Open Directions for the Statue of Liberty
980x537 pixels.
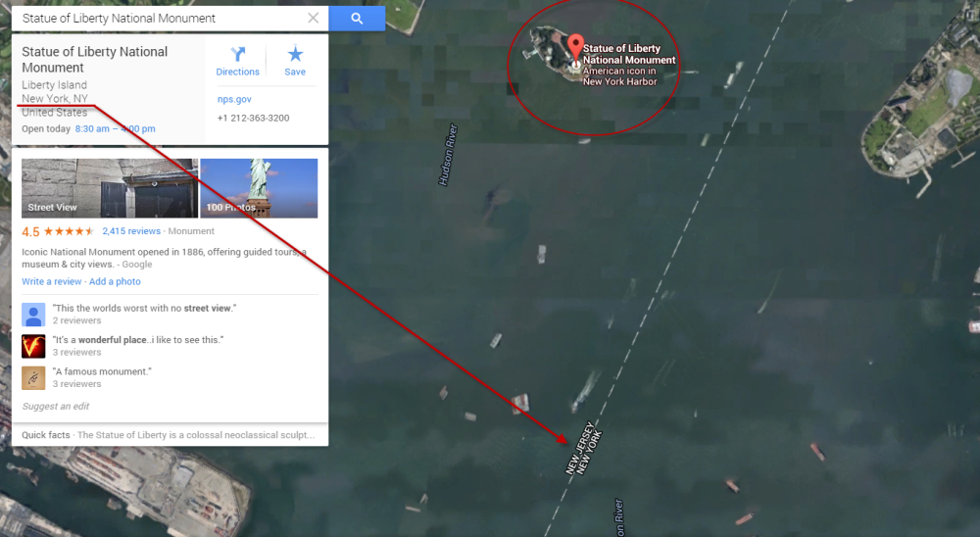coord(237,62)
